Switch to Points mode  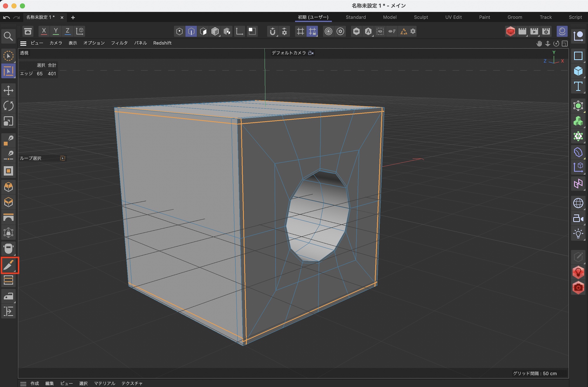tap(179, 31)
